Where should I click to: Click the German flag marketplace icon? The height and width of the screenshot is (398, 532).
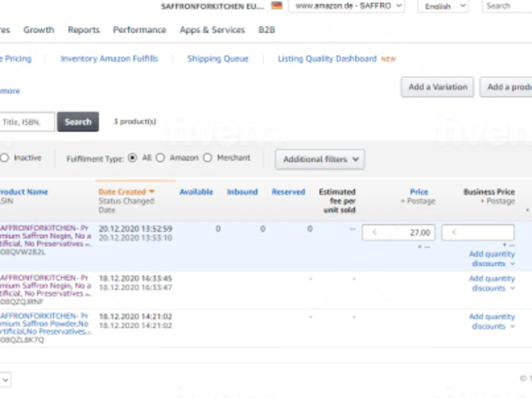pos(277,5)
